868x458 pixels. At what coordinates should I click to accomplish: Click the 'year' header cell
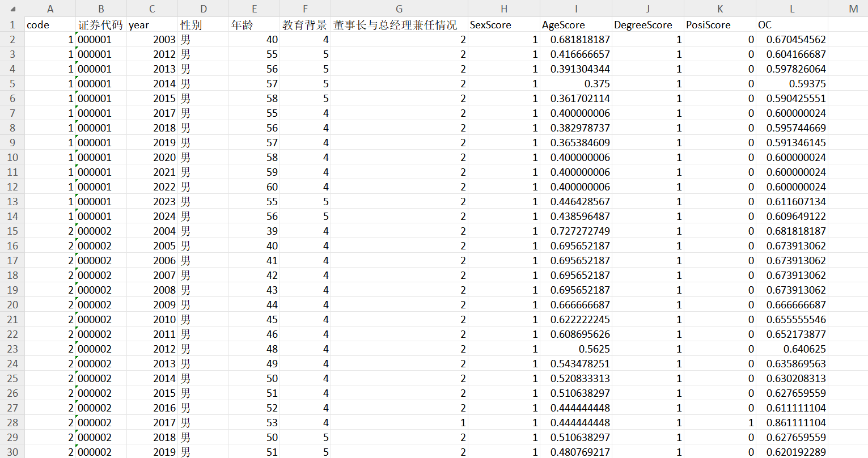(152, 25)
